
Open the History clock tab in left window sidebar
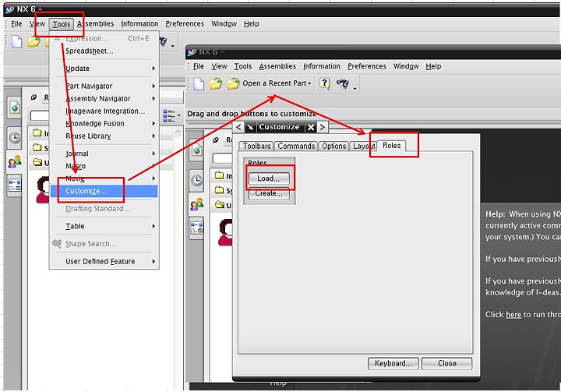tap(15, 137)
